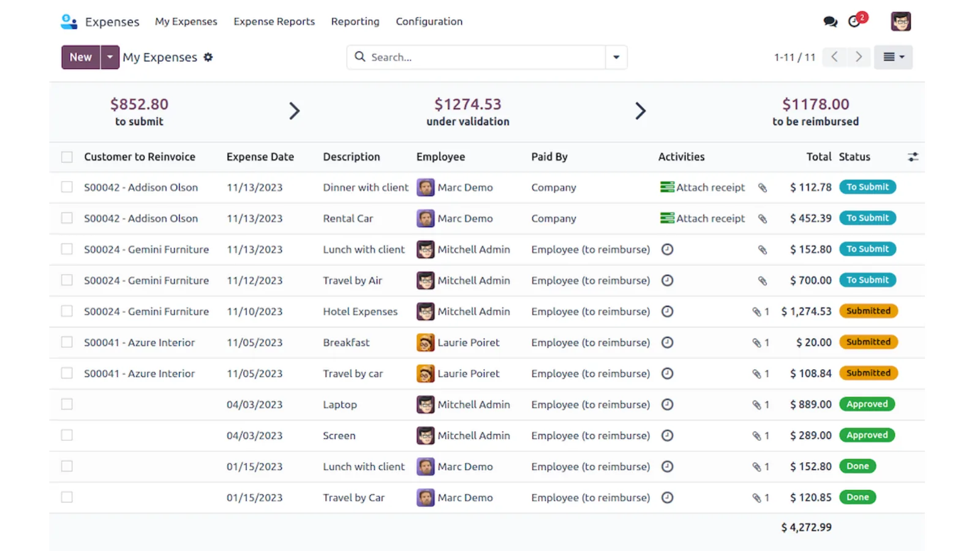Click the activity clock for Breakfast row
Viewport: 980px width, 551px height.
coord(668,343)
